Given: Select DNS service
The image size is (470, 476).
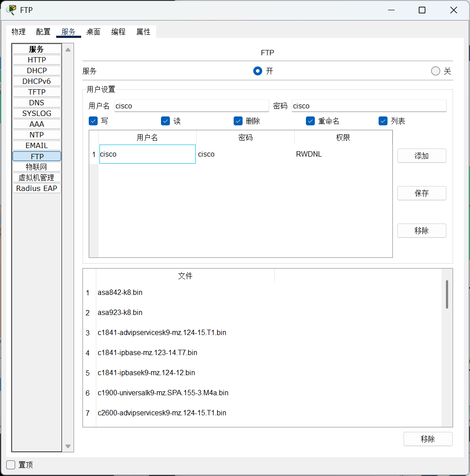Looking at the screenshot, I should click(37, 103).
